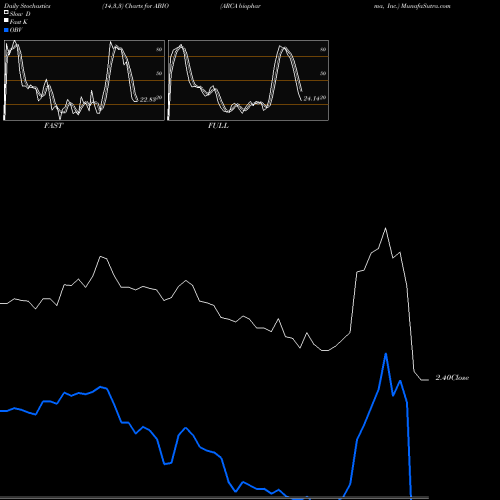Select the '(14,3,3) Charts for ABIO' text
Image resolution: width=500 pixels, height=500 pixels.
(x=136, y=6)
